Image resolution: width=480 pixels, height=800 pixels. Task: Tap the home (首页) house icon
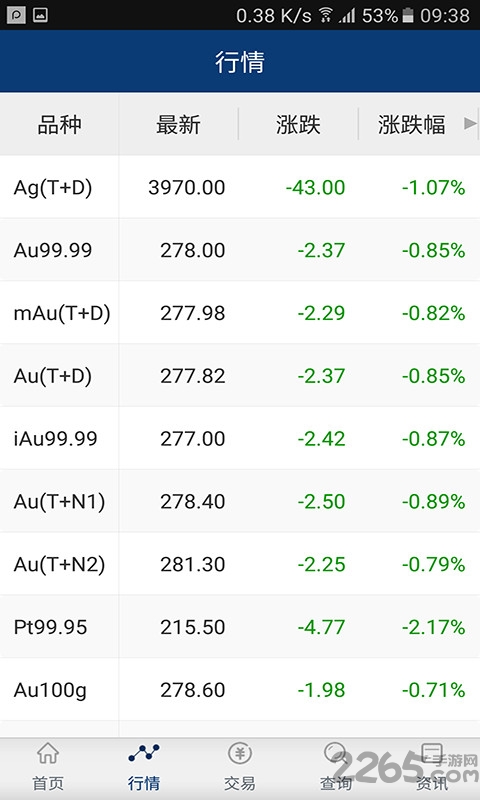coord(48,754)
